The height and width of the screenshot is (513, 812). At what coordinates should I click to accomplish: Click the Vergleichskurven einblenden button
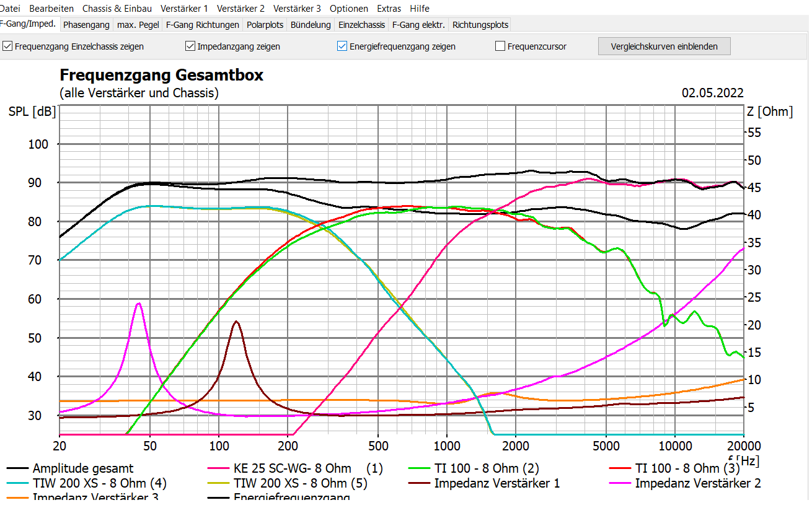click(664, 46)
